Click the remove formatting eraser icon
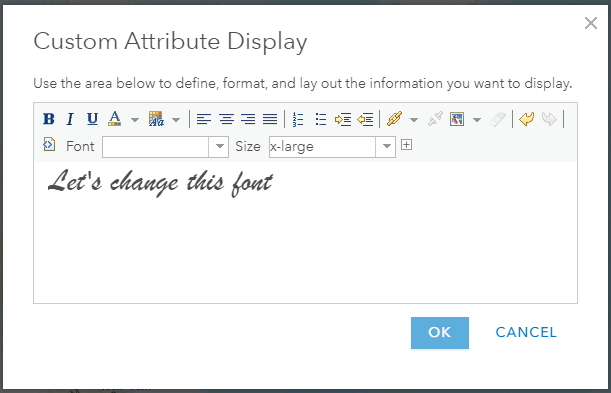Viewport: 611px width, 393px height. pyautogui.click(x=498, y=119)
